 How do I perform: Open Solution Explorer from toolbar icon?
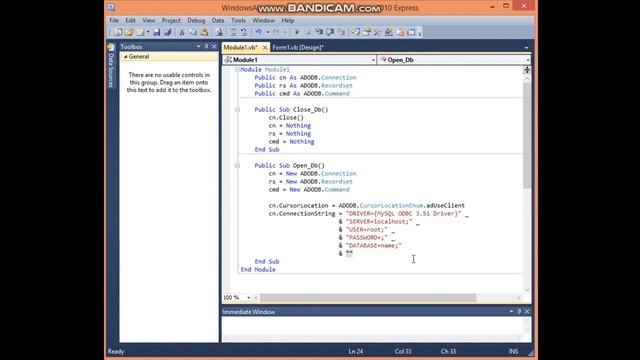pyautogui.click(x=356, y=32)
